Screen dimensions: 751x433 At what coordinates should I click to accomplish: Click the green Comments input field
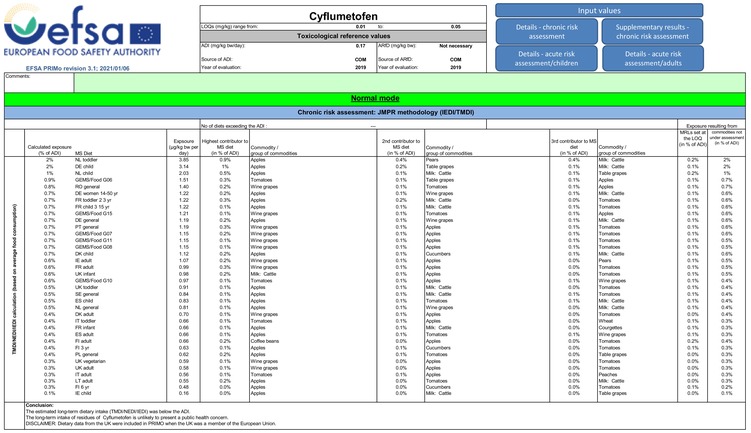[x=410, y=82]
